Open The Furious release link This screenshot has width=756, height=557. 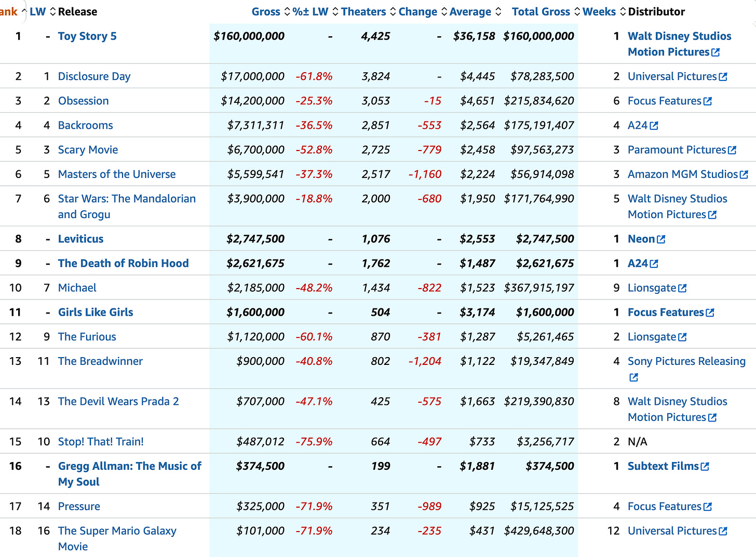pyautogui.click(x=87, y=336)
